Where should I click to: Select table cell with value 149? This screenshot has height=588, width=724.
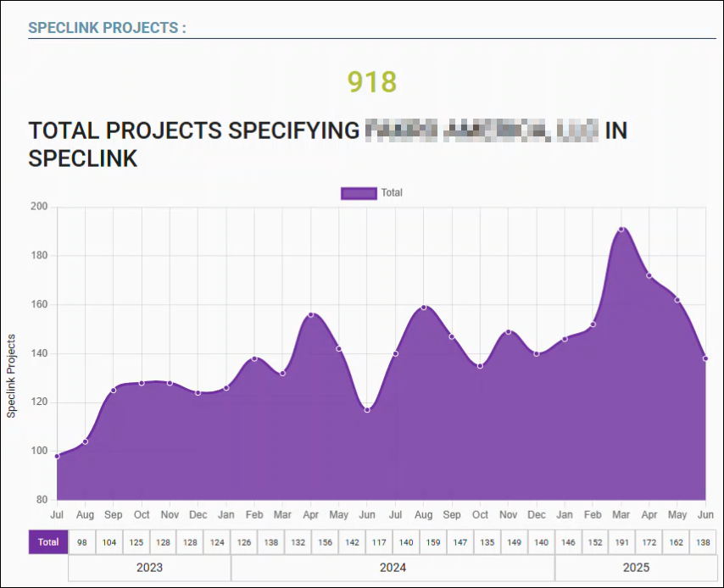[x=515, y=542]
